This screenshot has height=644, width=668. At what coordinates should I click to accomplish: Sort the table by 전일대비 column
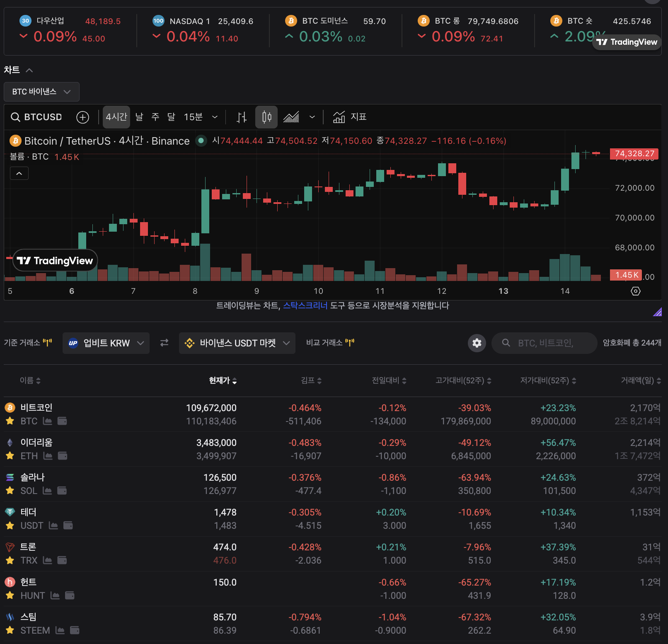(x=389, y=380)
